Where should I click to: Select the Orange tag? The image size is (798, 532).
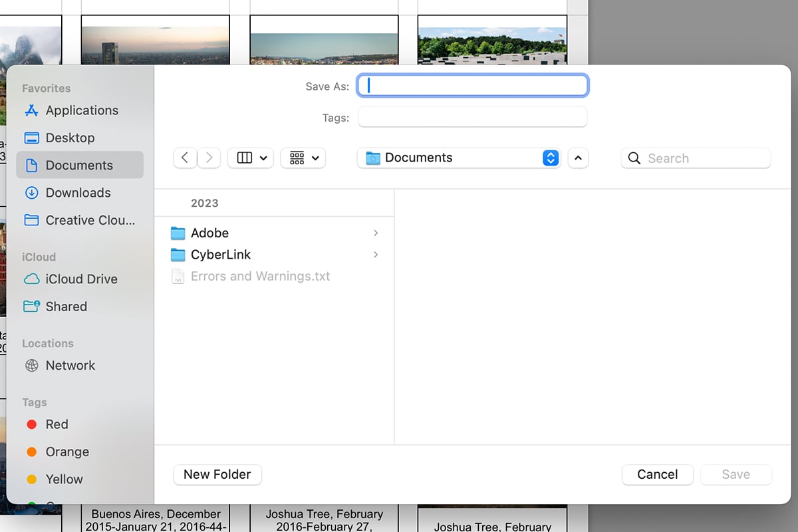pos(66,452)
